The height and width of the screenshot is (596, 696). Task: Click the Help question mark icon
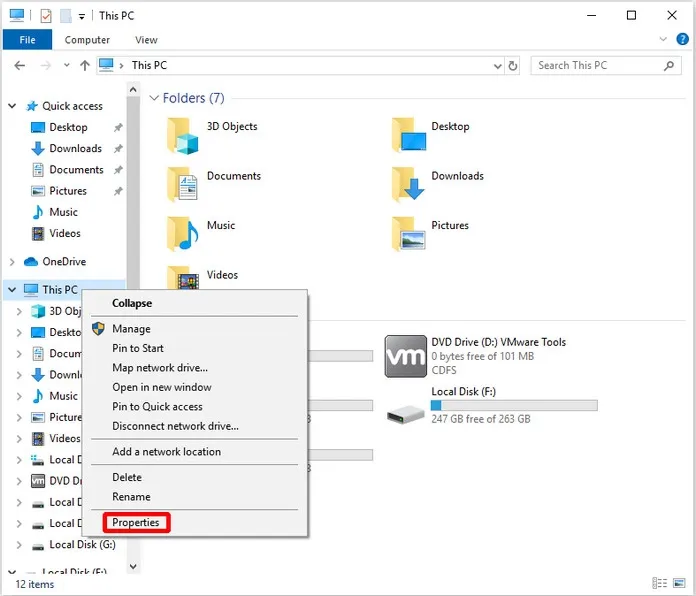[x=682, y=39]
